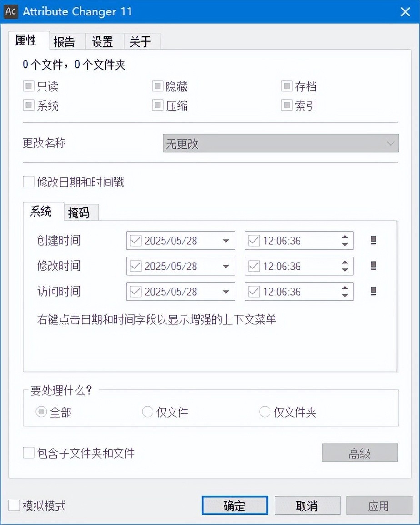Image resolution: width=420 pixels, height=525 pixels.
Task: Click the icon beside the 创建时间 time field
Action: tap(374, 241)
